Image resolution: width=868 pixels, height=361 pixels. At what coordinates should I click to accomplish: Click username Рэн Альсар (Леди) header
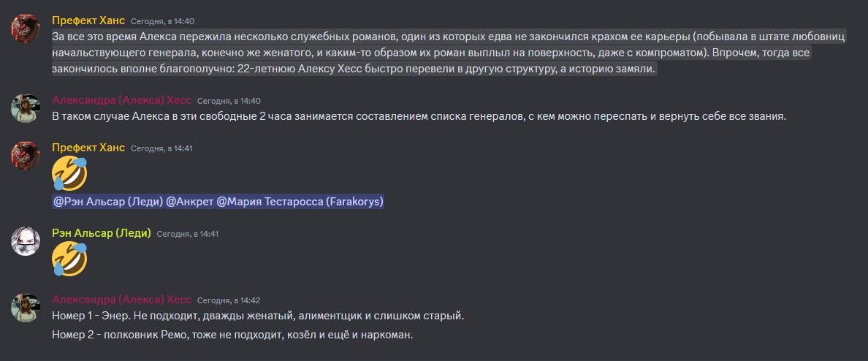(102, 233)
